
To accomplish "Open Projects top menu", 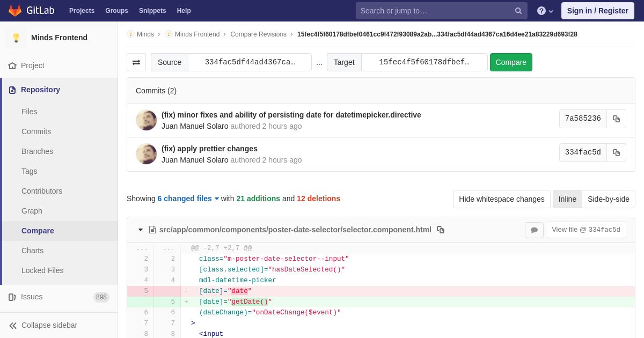I will click(82, 11).
